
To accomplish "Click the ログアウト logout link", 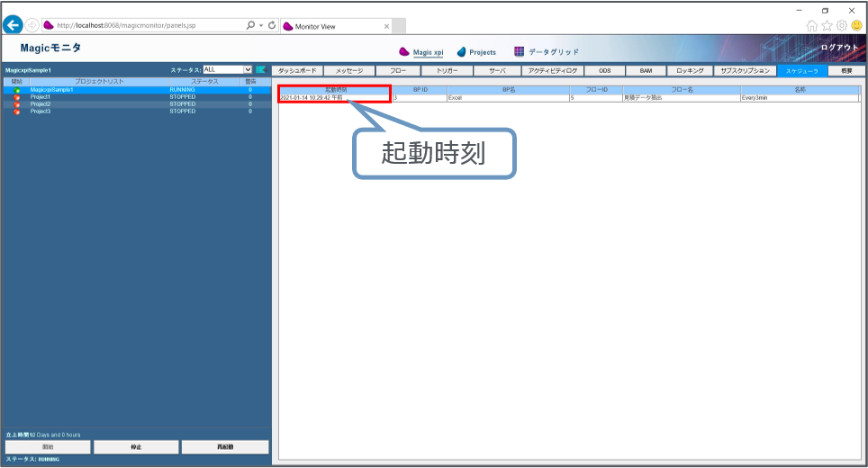I will click(840, 47).
